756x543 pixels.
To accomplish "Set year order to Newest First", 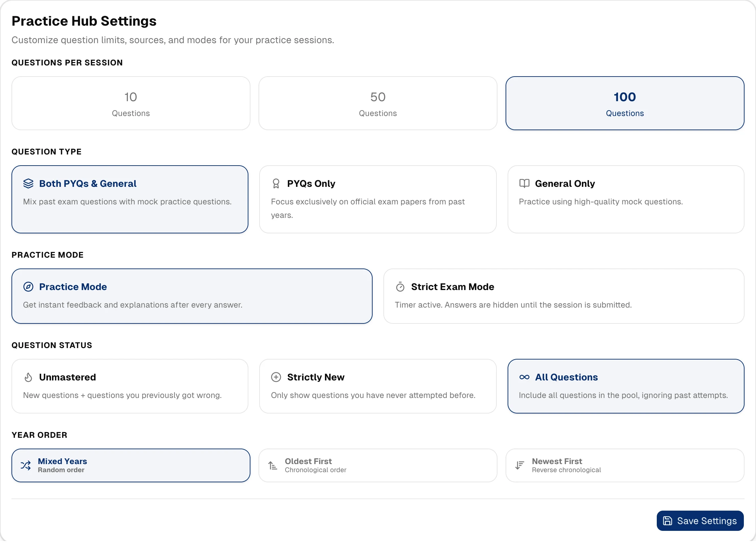I will [625, 465].
